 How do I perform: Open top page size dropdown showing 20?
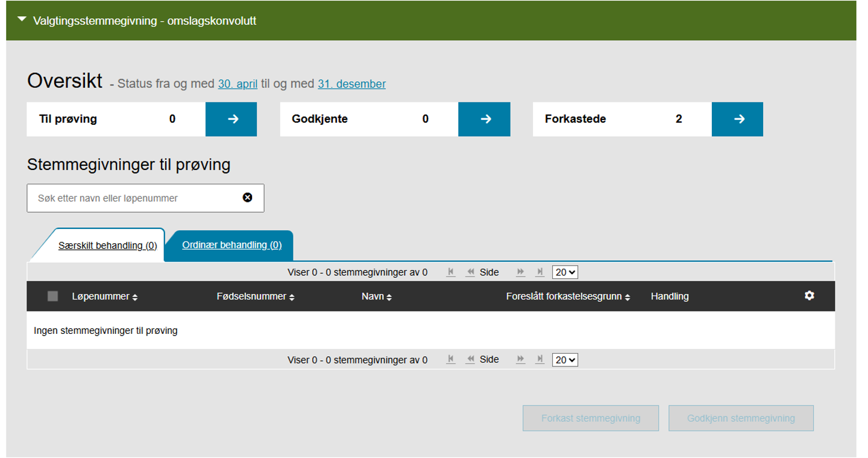565,272
